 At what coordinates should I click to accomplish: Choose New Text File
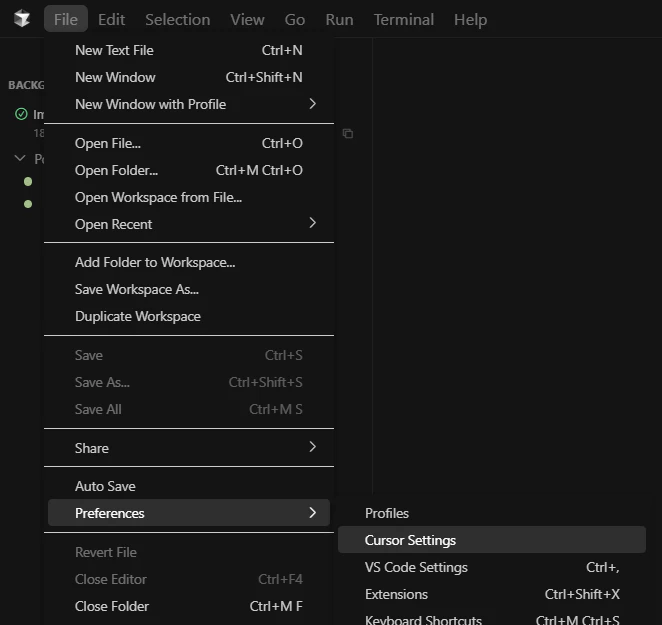189,50
